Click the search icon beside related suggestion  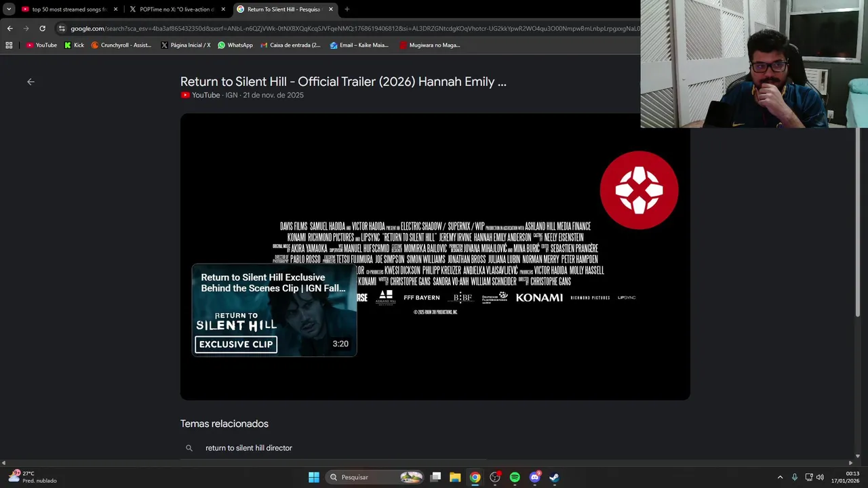189,448
